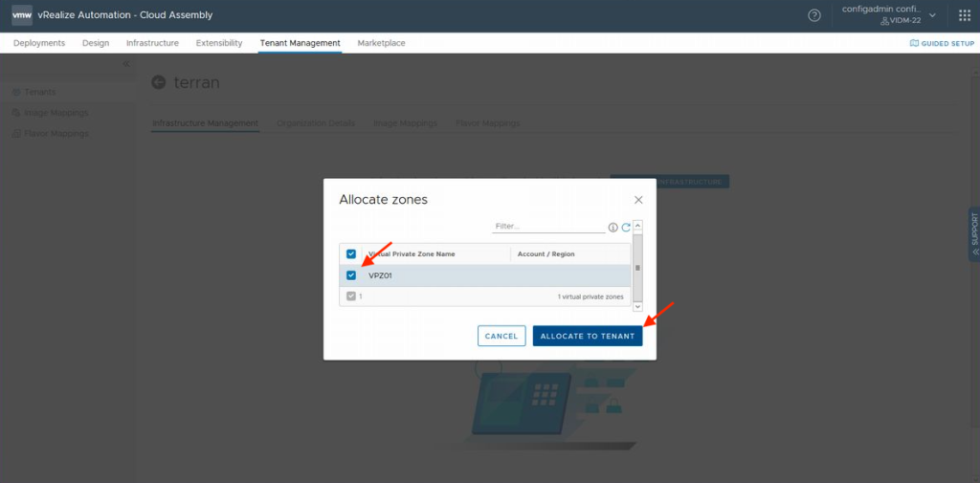This screenshot has height=483, width=980.
Task: Toggle the select-all header checkbox
Action: pos(351,254)
